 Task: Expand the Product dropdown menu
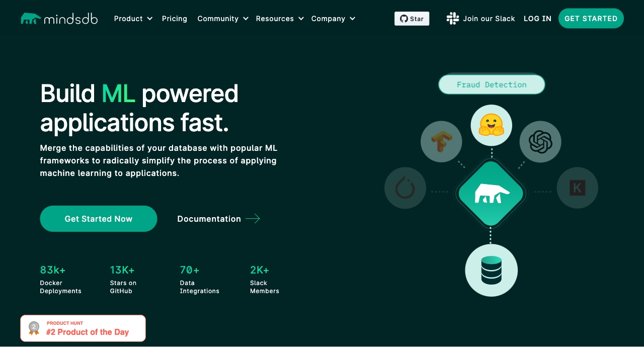click(133, 19)
